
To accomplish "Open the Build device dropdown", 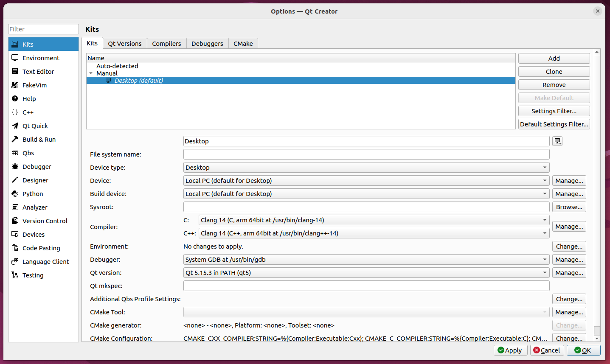I will click(366, 194).
